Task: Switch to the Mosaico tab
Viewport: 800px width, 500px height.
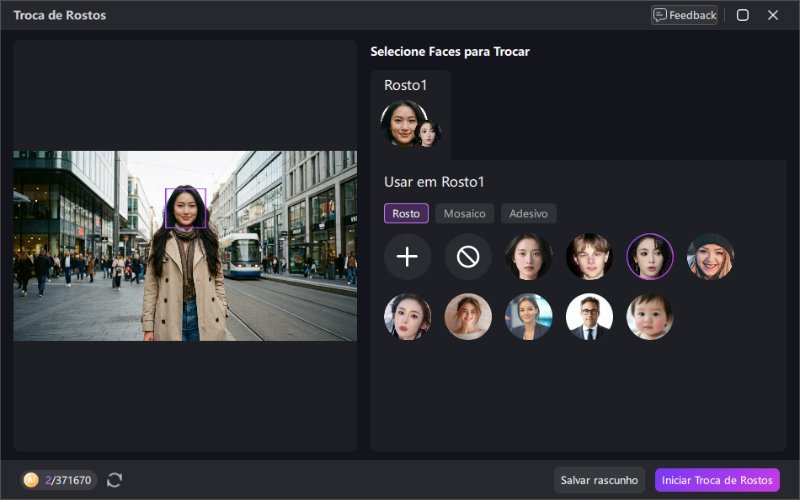Action: coord(464,213)
